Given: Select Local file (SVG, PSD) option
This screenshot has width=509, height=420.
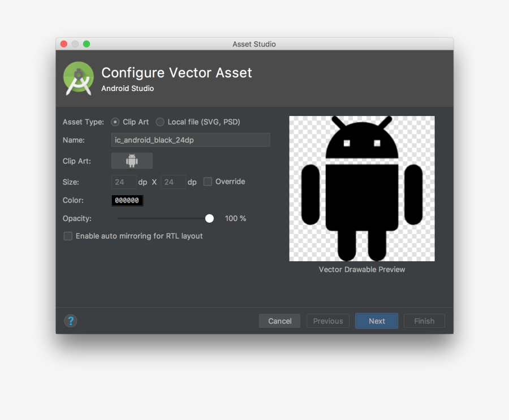Looking at the screenshot, I should [160, 122].
